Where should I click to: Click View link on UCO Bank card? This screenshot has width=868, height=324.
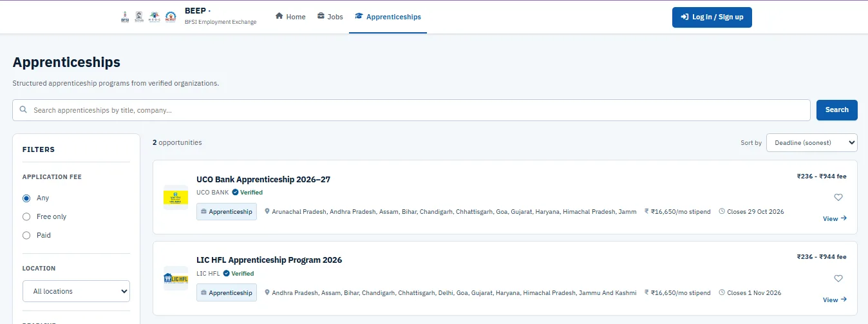coord(835,218)
